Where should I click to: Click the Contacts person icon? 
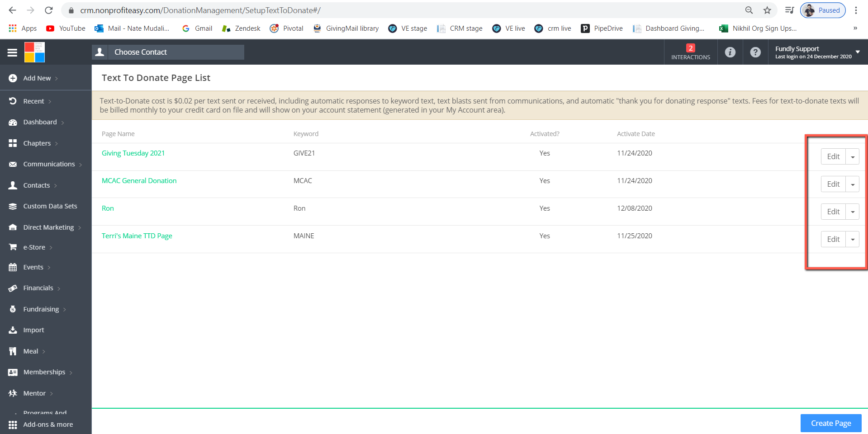click(x=13, y=185)
